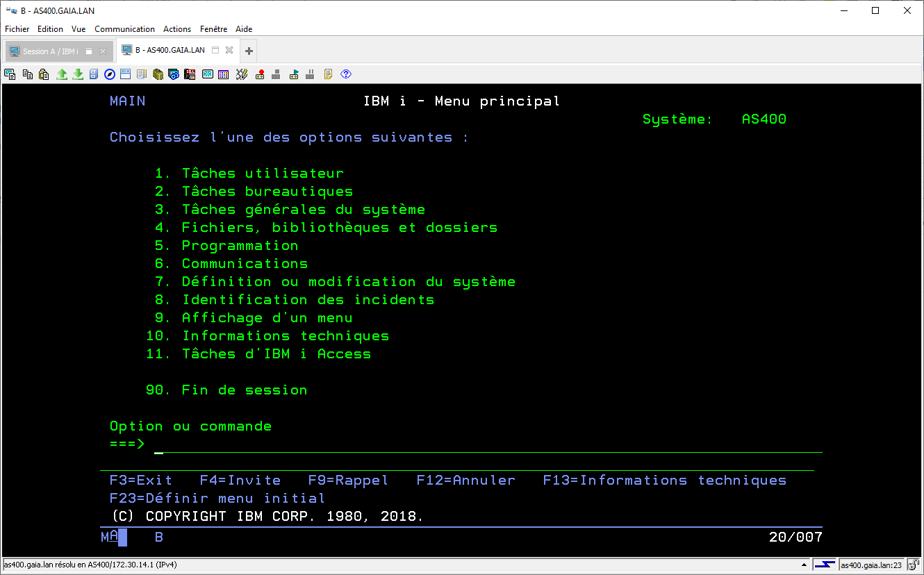Click the grey stop macro icon
The image size is (924, 575).
pos(277,74)
